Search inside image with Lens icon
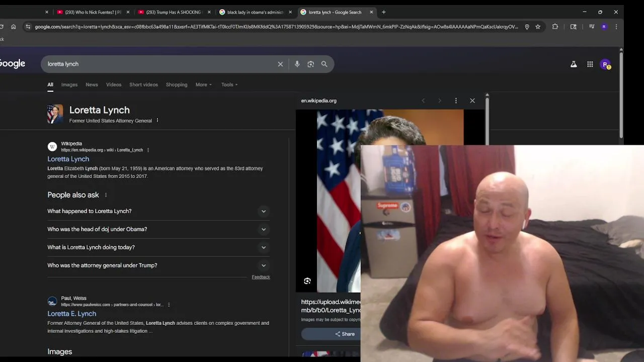Viewport: 644px width, 362px height. 307,281
